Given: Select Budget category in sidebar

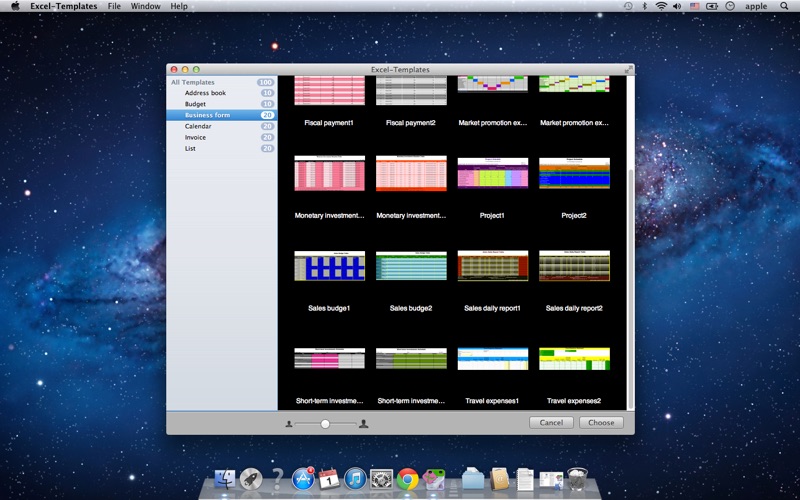Looking at the screenshot, I should (x=222, y=104).
